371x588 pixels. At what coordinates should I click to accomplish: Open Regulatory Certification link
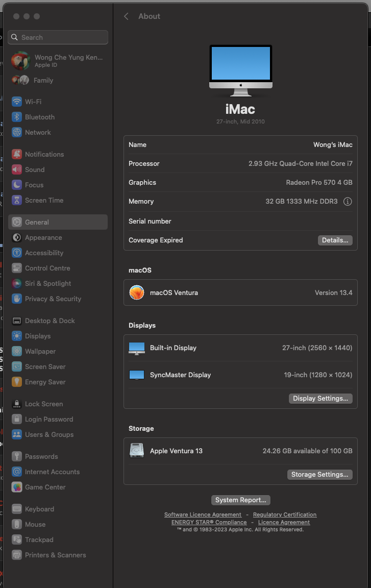(x=285, y=514)
